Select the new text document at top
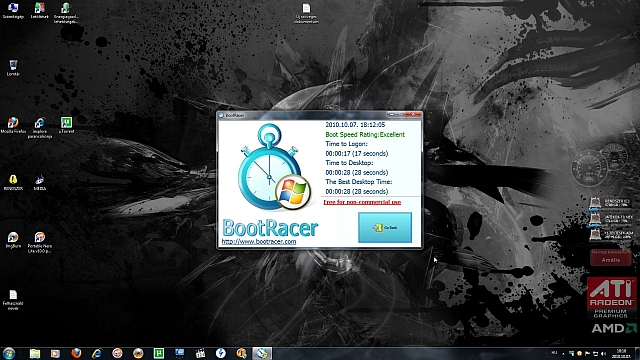This screenshot has width=640, height=360. (x=306, y=13)
